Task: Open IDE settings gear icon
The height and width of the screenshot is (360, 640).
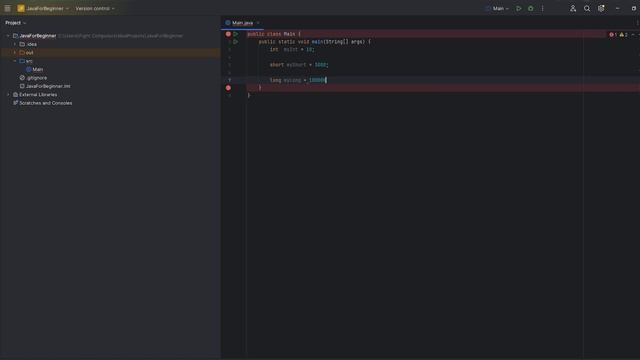Action: tap(601, 8)
